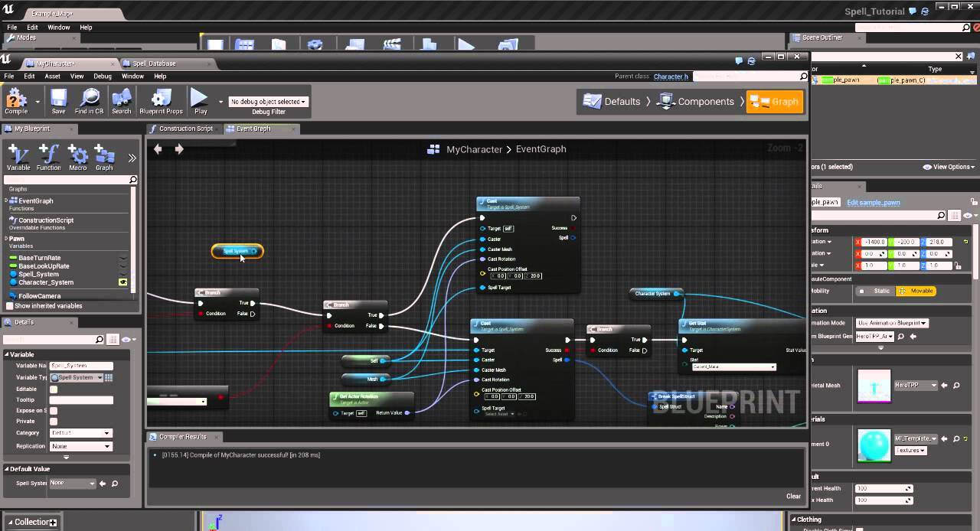Open Character.h parent class link

click(671, 77)
